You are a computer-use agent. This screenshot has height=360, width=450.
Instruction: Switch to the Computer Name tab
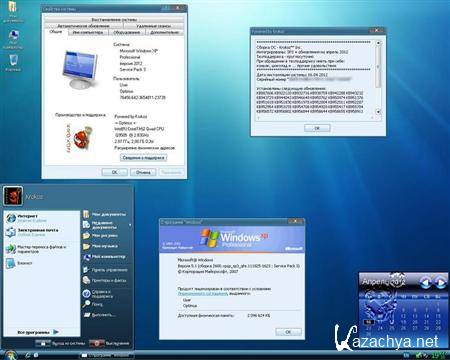(88, 32)
